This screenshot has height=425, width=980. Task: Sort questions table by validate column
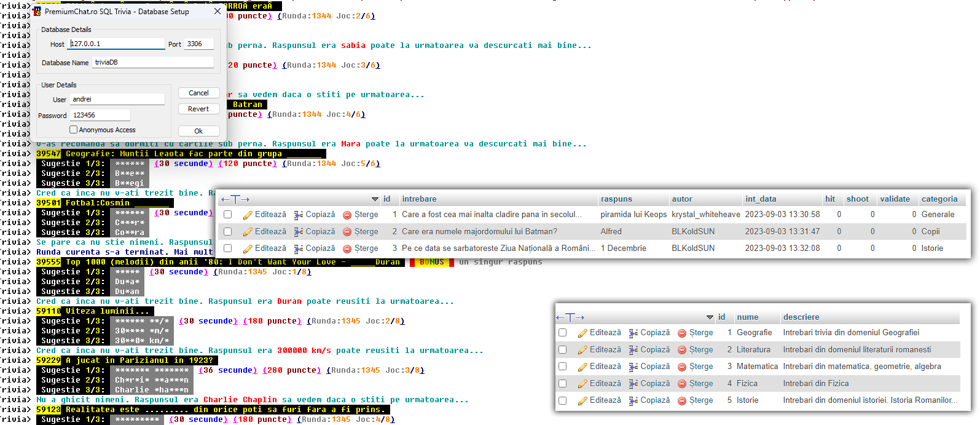coord(895,199)
